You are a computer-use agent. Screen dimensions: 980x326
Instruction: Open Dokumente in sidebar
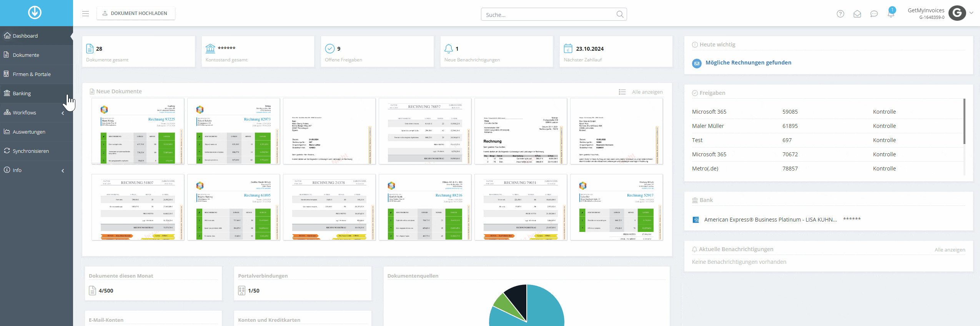point(37,55)
